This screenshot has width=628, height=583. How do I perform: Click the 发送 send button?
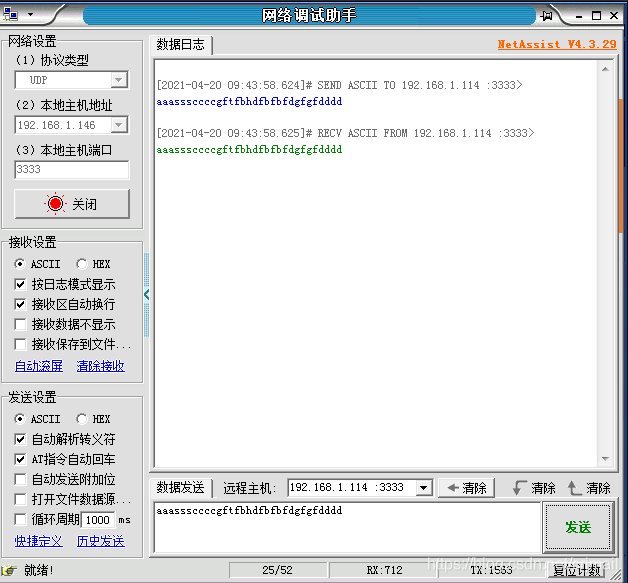click(578, 527)
